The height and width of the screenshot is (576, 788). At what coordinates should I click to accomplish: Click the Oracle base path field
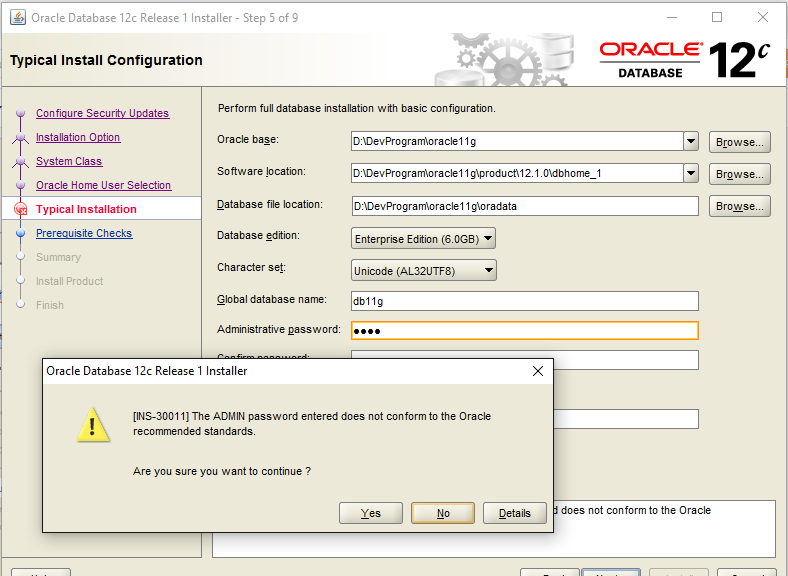point(517,141)
